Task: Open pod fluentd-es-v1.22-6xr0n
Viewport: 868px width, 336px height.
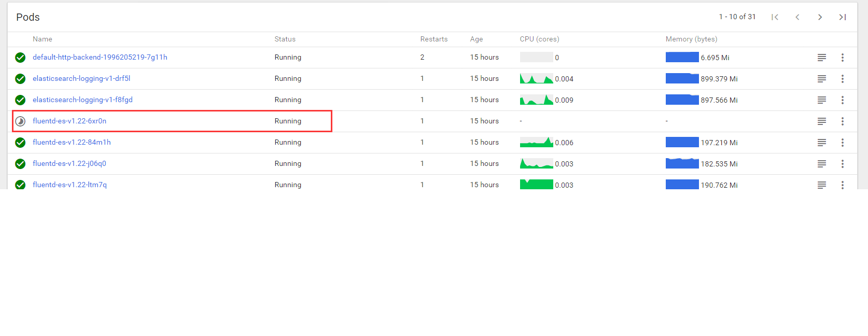Action: coord(69,121)
